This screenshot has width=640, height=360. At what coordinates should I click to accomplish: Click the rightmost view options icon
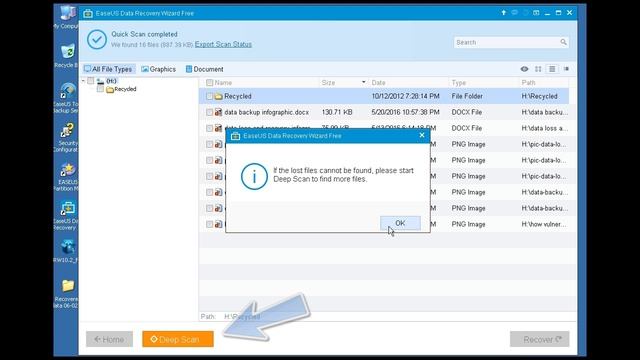[x=566, y=69]
